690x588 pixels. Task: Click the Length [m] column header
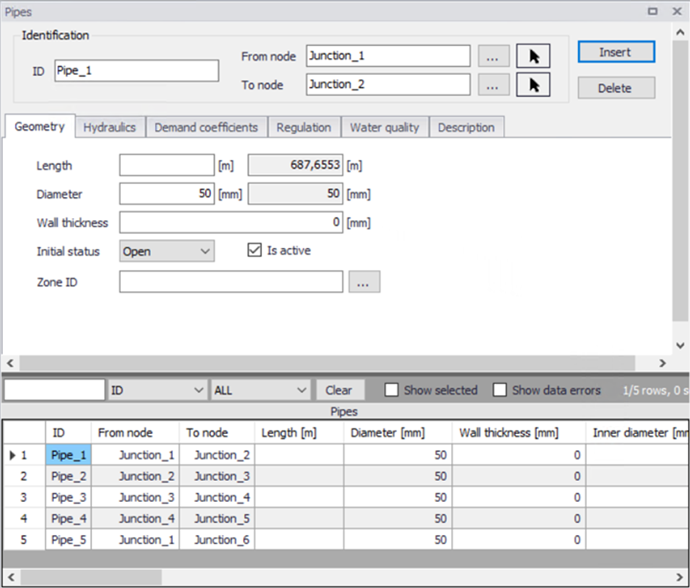pos(299,433)
